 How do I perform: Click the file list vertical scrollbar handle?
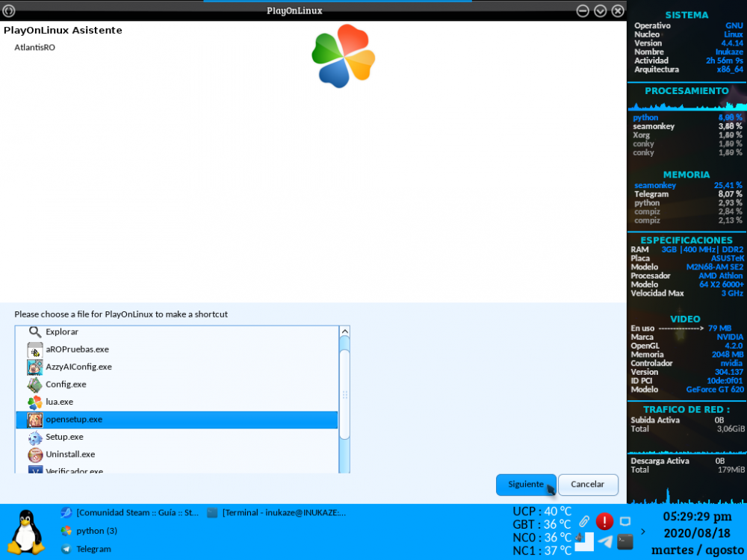click(x=344, y=394)
